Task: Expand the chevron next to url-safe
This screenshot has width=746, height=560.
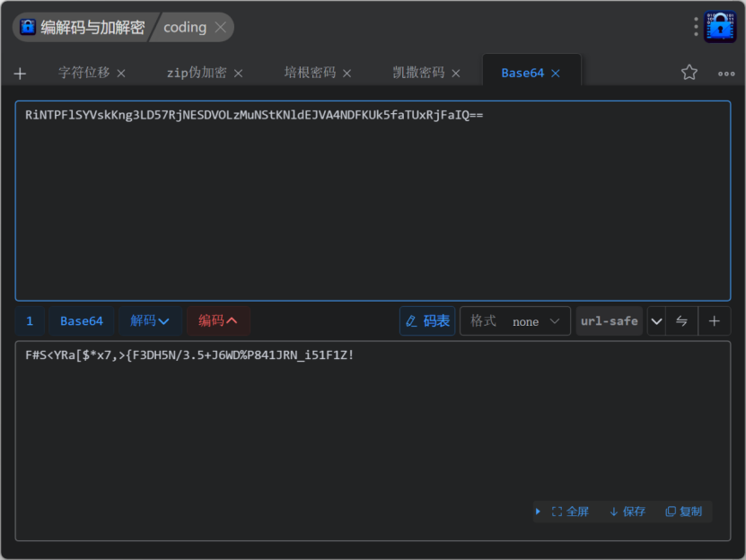Action: click(x=656, y=320)
